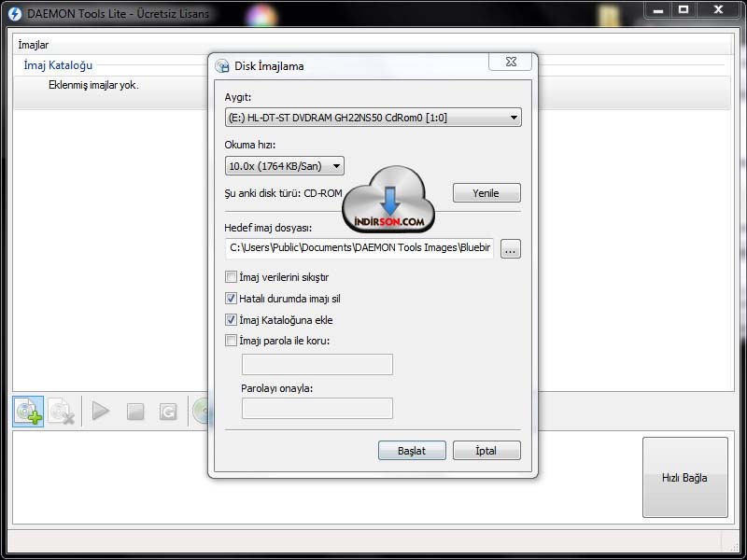
Task: Click the Parolayı onayla confirm field
Action: 317,409
